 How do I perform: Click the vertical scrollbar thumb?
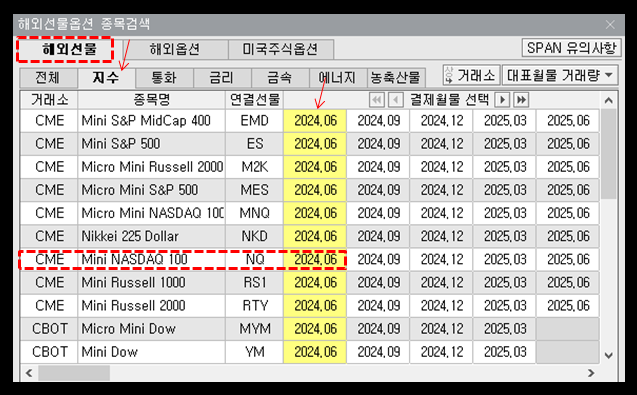pos(609,154)
